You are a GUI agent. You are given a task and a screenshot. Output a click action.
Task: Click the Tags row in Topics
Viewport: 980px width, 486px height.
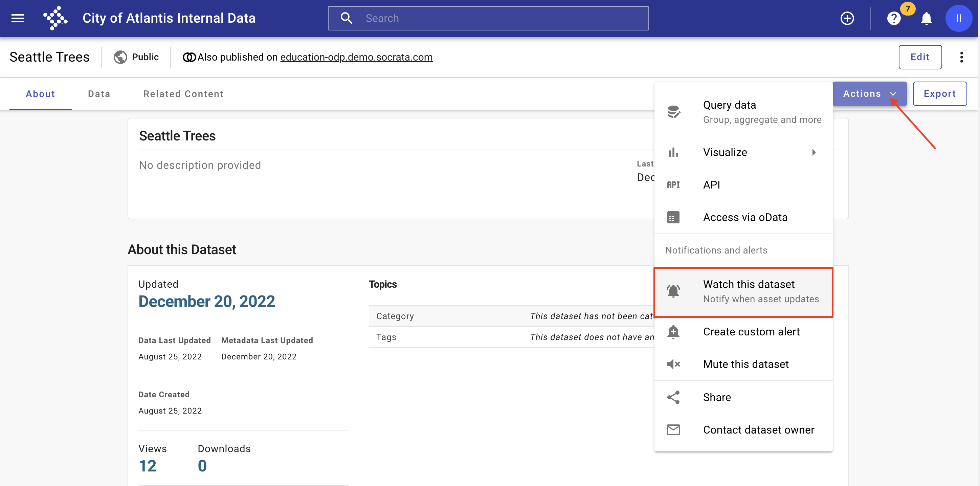[x=511, y=337]
